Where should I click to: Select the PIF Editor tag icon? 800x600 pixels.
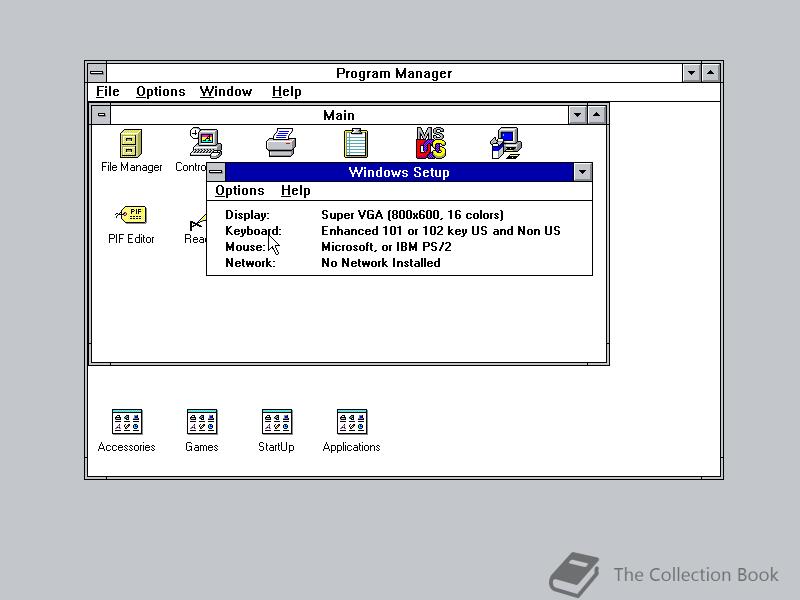(131, 215)
